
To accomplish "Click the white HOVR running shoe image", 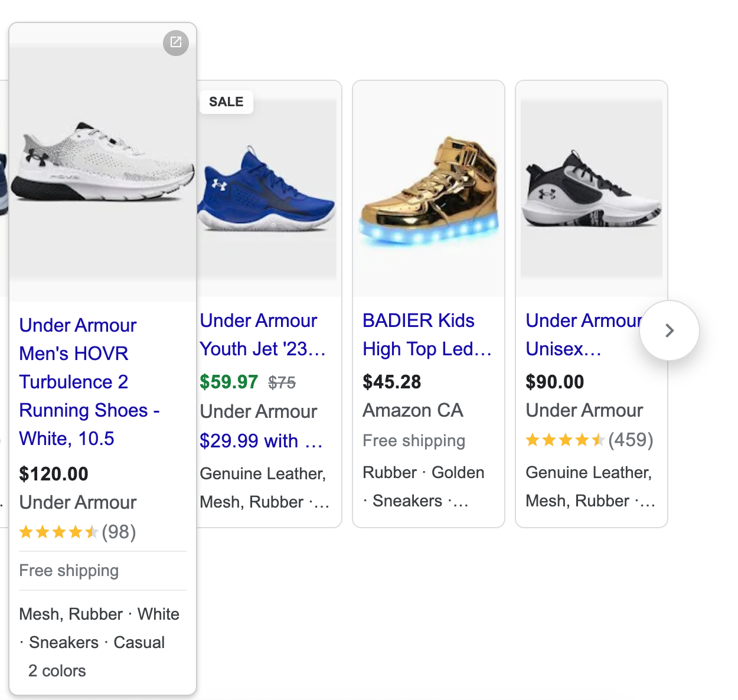I will click(102, 171).
